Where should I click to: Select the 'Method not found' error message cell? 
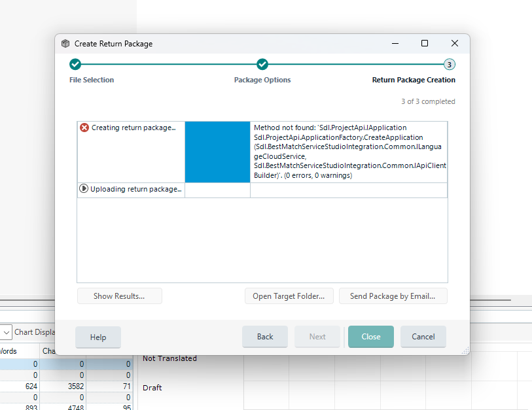click(x=349, y=152)
